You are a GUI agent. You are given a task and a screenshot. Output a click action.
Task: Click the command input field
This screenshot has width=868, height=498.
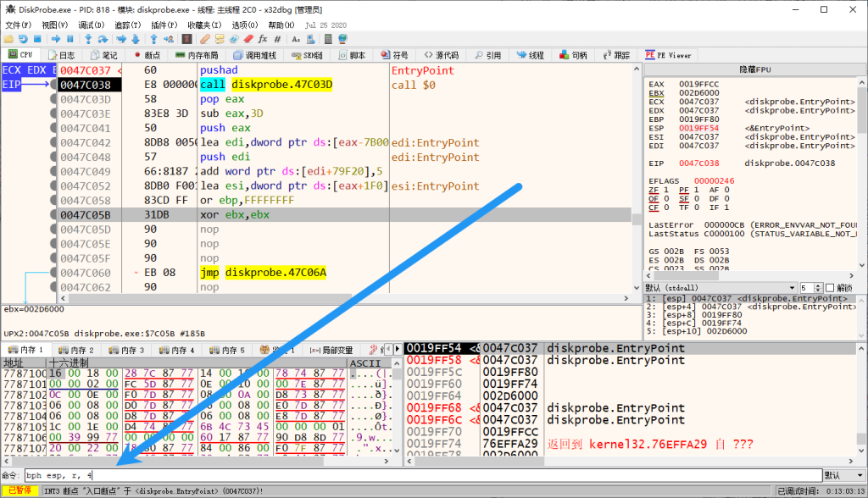(x=424, y=475)
